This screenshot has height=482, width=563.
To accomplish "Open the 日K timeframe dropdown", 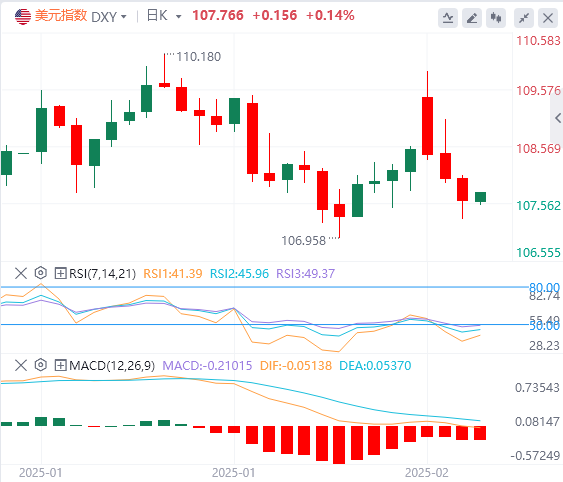I will [164, 16].
